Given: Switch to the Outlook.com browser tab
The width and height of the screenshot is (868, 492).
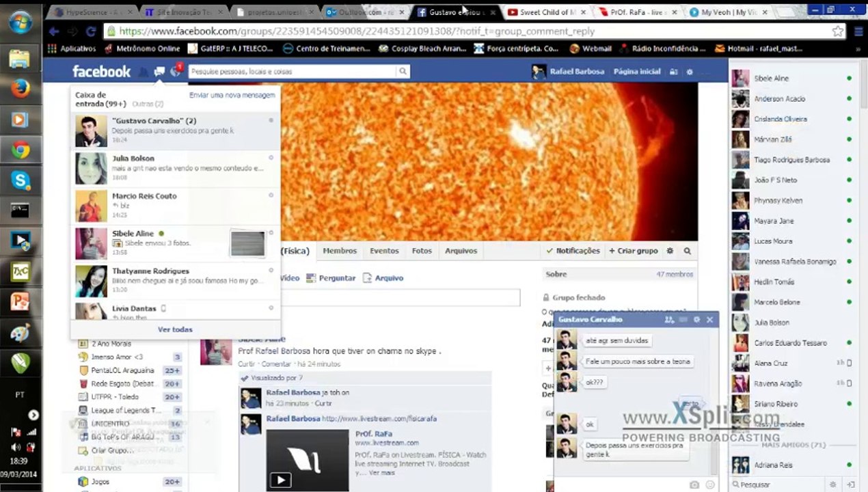Looking at the screenshot, I should pos(364,12).
